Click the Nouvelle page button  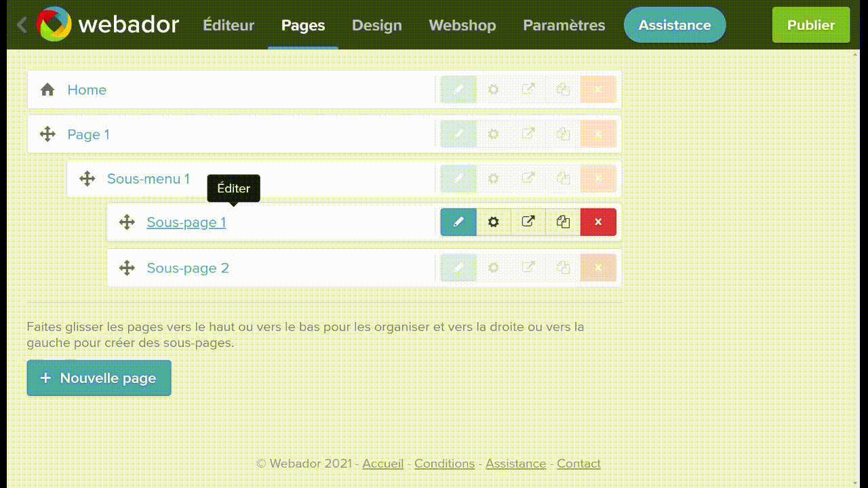pyautogui.click(x=99, y=378)
